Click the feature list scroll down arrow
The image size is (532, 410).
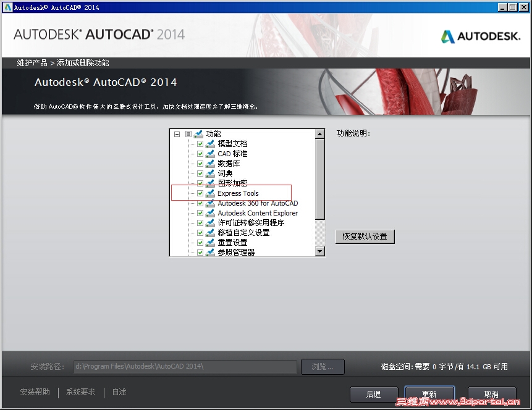click(320, 251)
